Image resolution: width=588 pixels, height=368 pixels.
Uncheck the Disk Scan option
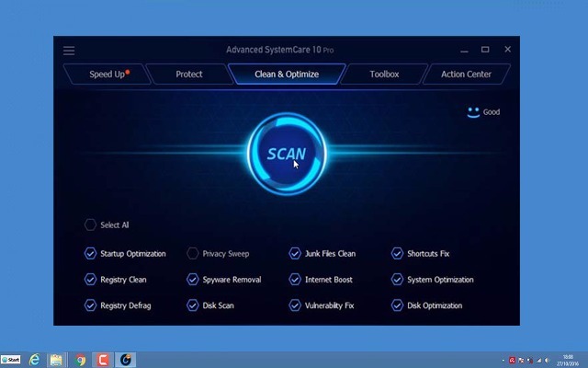(193, 305)
